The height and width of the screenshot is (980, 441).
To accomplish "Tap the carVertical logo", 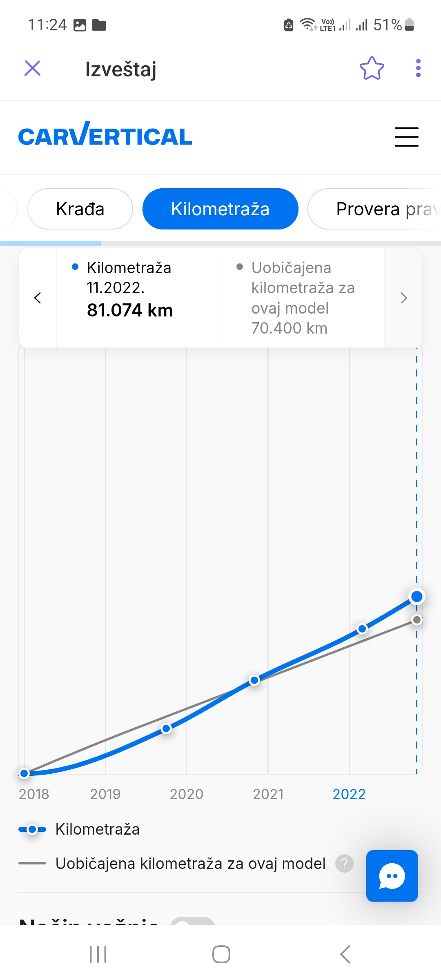I will tap(105, 135).
